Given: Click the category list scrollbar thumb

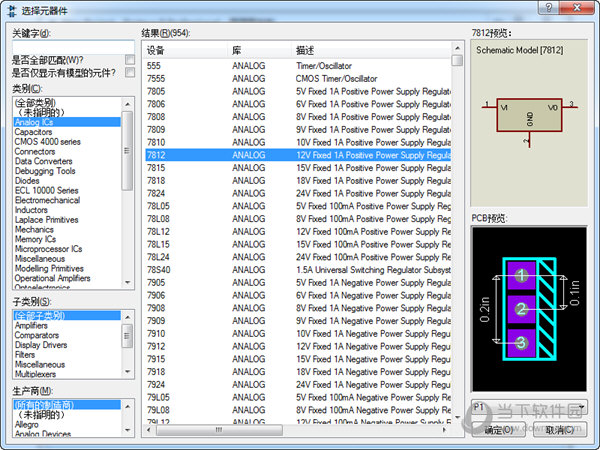Looking at the screenshot, I should click(x=128, y=151).
